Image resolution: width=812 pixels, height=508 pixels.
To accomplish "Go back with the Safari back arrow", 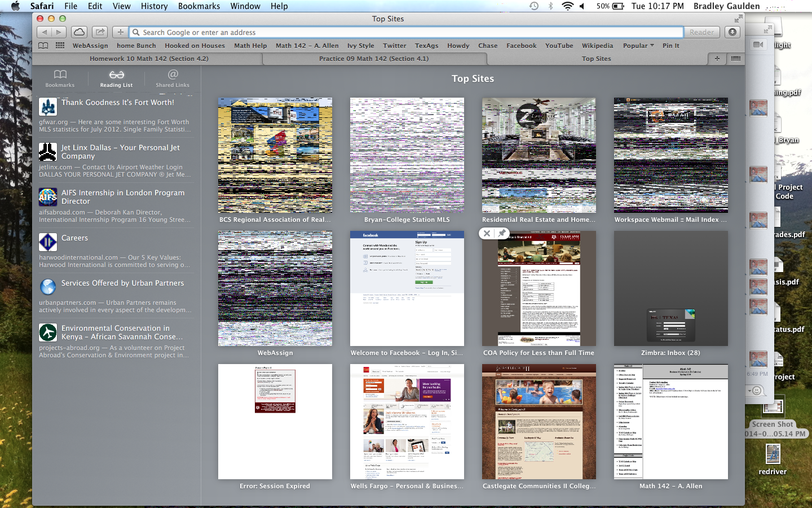I will coord(45,32).
